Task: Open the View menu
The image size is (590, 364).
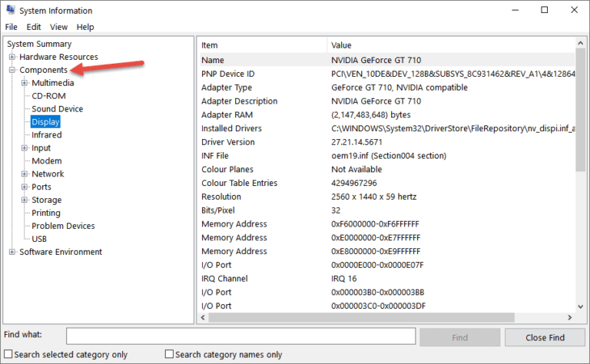Action: pyautogui.click(x=58, y=27)
